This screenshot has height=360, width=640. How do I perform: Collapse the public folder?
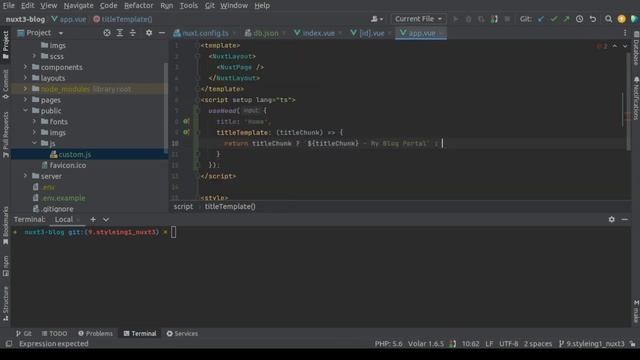25,111
